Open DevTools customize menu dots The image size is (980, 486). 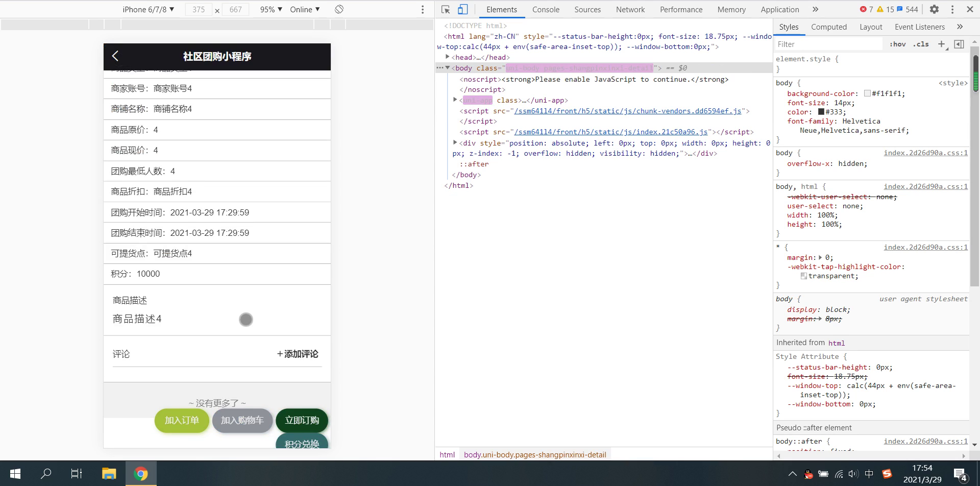click(952, 9)
